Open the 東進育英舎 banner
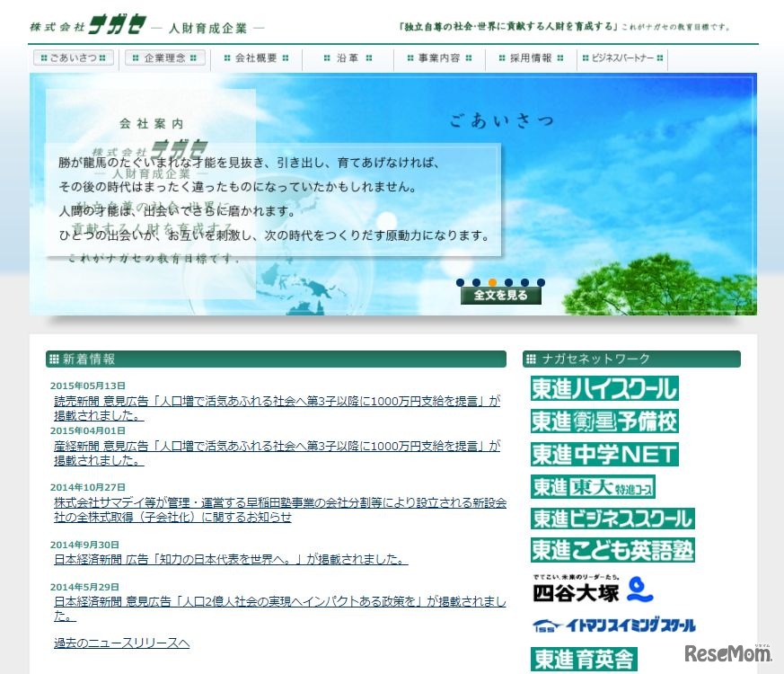 pyautogui.click(x=584, y=655)
